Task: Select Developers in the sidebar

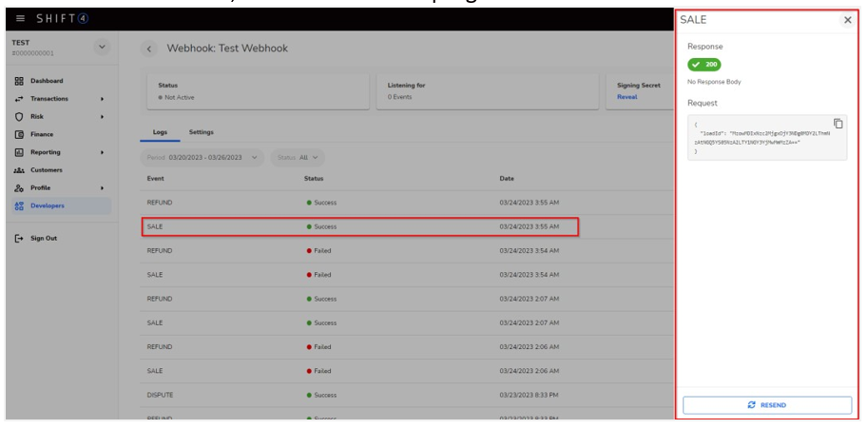Action: tap(48, 205)
